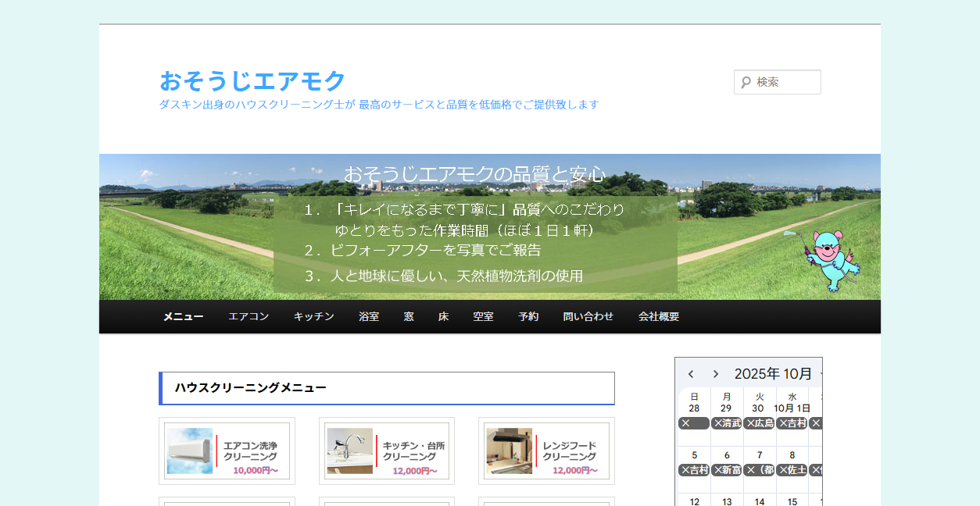Click the おそうじエアモク site title
This screenshot has height=506, width=980.
[251, 80]
